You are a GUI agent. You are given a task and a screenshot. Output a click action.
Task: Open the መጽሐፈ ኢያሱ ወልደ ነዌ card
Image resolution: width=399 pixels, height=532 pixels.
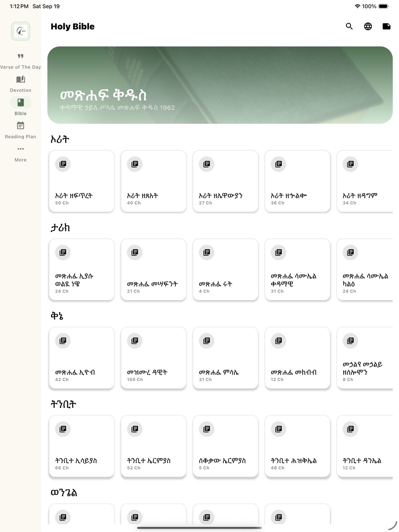pyautogui.click(x=82, y=269)
